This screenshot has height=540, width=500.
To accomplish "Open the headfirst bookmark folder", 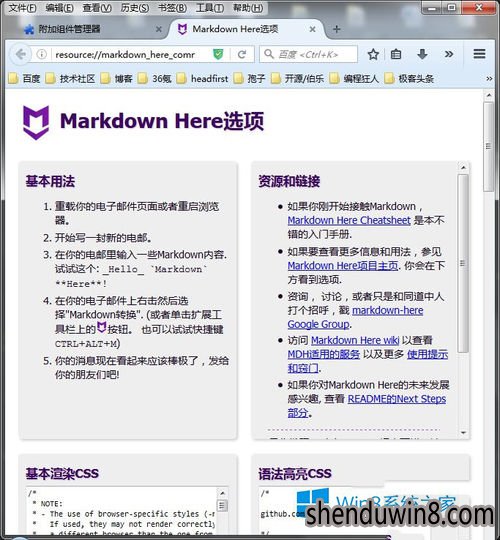I will click(202, 79).
